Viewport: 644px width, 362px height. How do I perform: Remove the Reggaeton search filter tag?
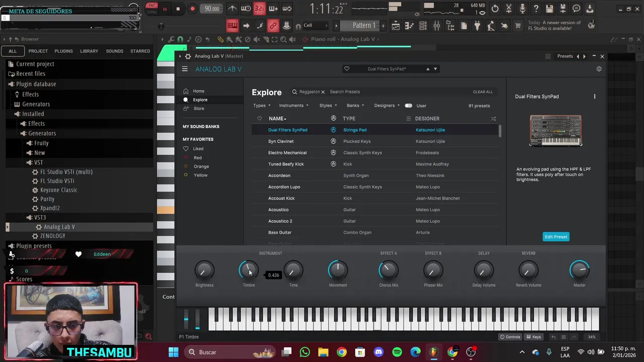point(323,92)
